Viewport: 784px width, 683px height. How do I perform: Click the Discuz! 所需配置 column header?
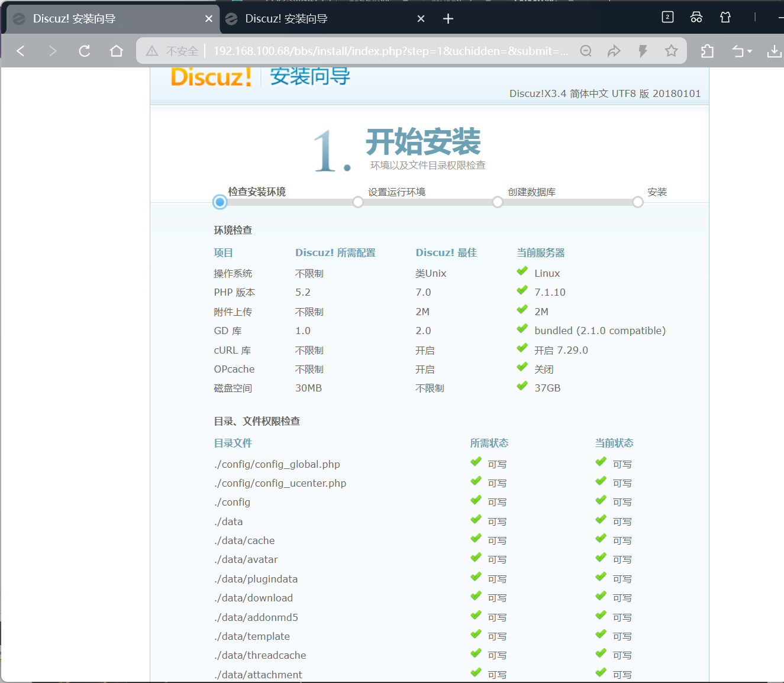coord(335,253)
